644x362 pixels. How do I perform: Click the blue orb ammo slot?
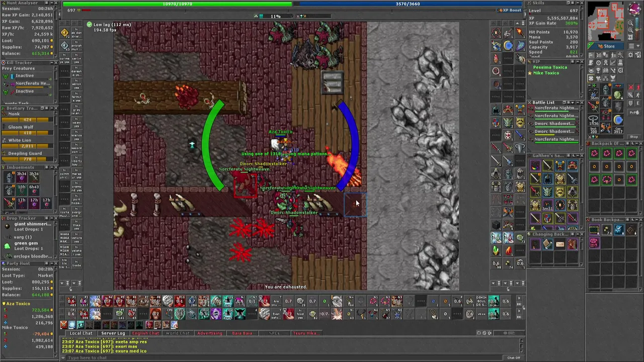[x=618, y=120]
